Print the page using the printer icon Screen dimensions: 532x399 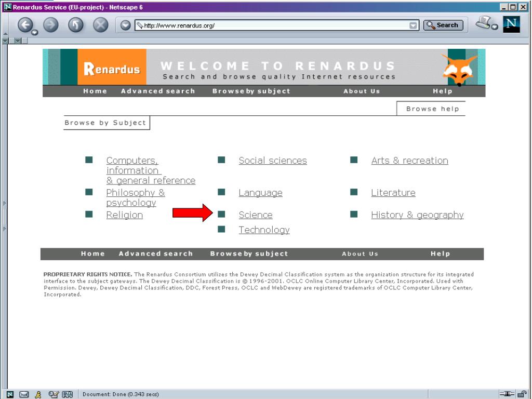pos(483,22)
